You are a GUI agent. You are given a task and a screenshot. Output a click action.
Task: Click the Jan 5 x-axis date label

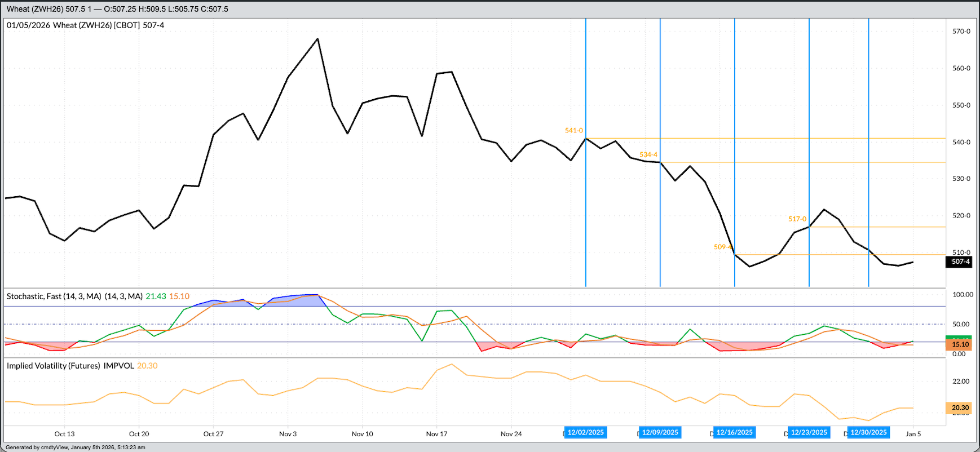[913, 434]
